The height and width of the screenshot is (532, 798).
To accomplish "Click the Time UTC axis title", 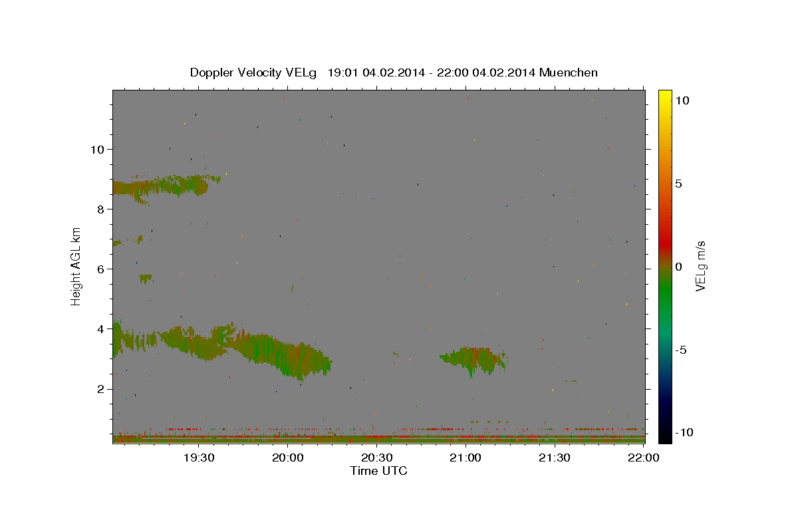I will [x=378, y=471].
